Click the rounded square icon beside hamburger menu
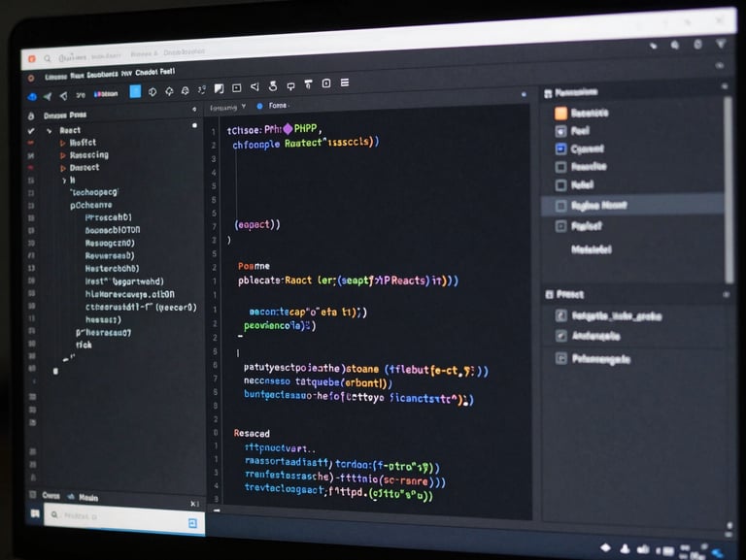Image resolution: width=746 pixels, height=560 pixels. coord(326,83)
